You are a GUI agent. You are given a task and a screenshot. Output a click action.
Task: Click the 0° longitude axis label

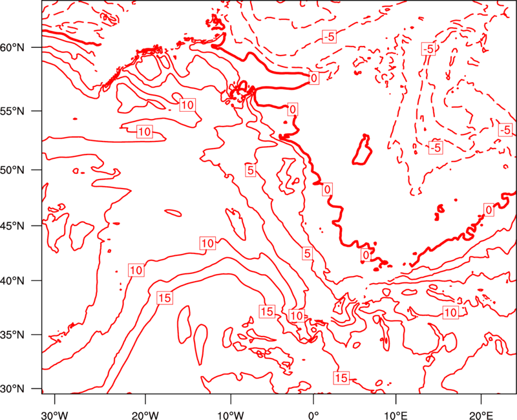coord(313,415)
